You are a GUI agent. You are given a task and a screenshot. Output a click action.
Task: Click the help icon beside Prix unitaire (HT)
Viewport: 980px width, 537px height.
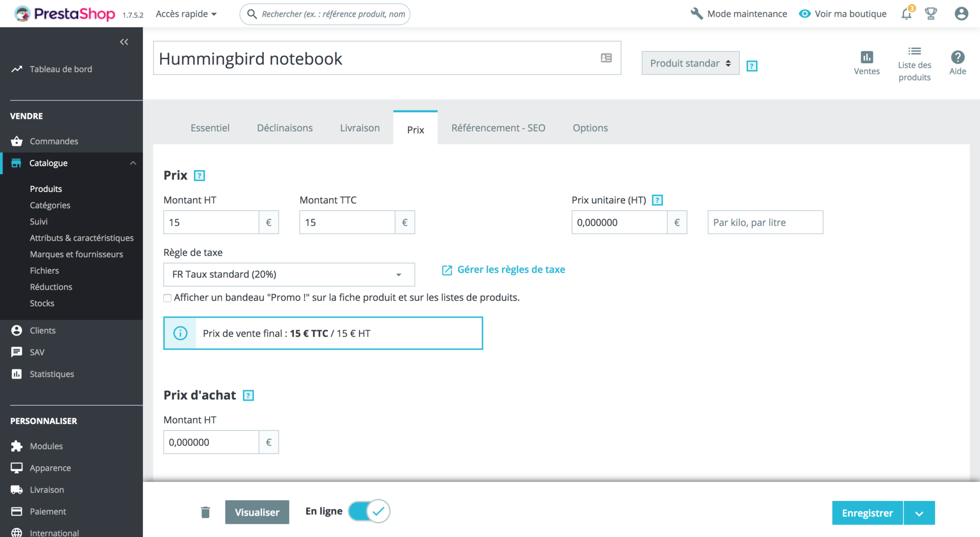point(658,200)
